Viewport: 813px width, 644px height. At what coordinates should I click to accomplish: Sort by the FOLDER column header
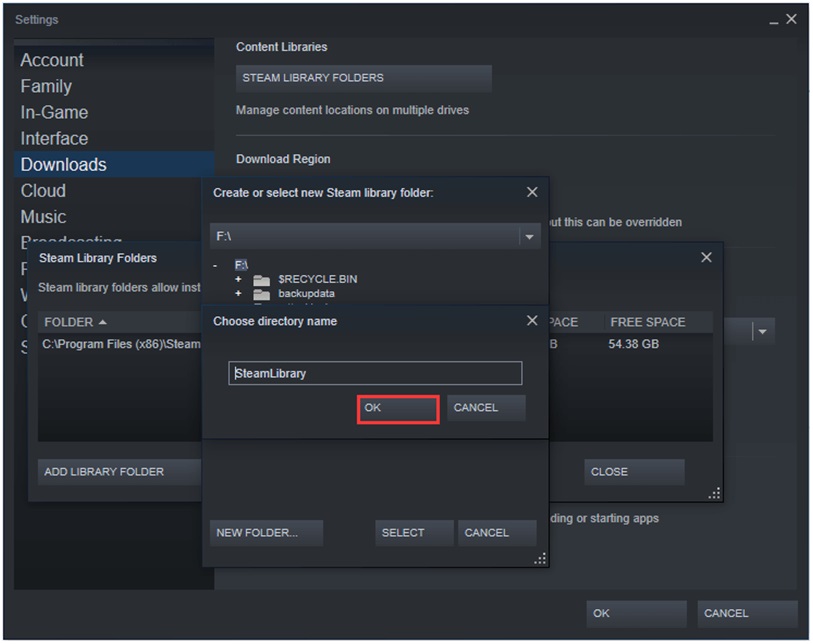point(77,321)
